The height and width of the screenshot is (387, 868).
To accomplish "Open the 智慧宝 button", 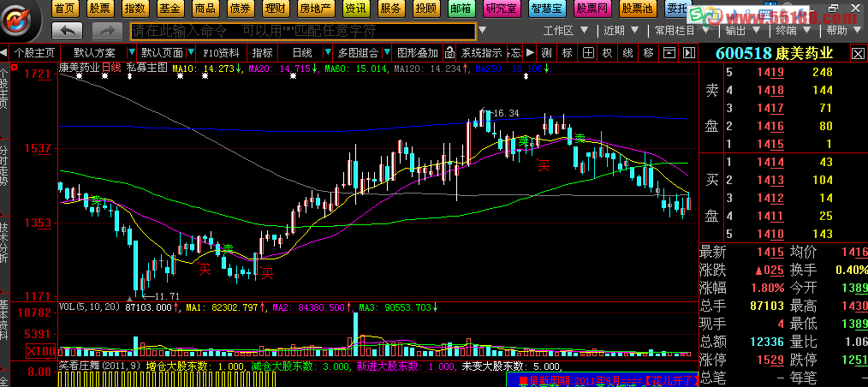I will tap(547, 8).
